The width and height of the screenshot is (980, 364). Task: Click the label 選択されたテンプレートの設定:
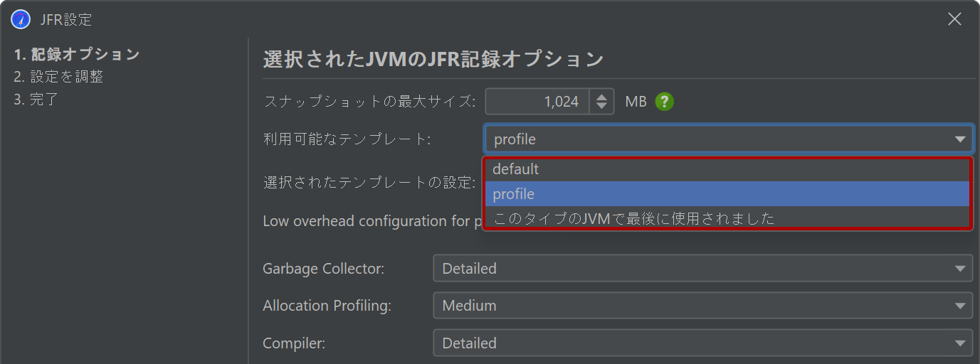tap(369, 182)
